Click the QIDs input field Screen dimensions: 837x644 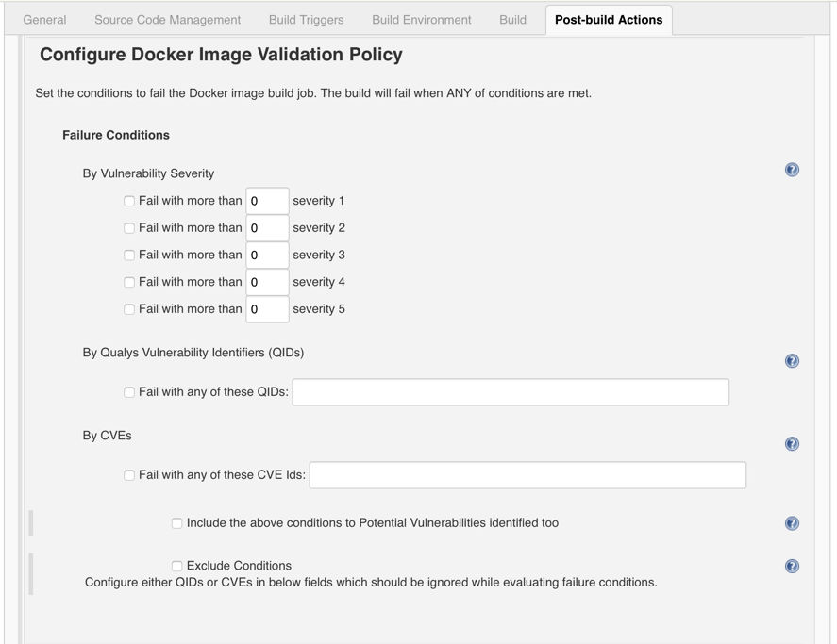click(x=510, y=391)
